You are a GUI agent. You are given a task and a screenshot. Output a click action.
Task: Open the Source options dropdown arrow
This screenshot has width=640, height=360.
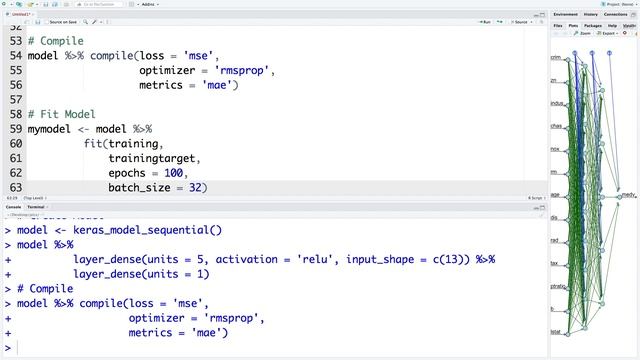coord(531,22)
